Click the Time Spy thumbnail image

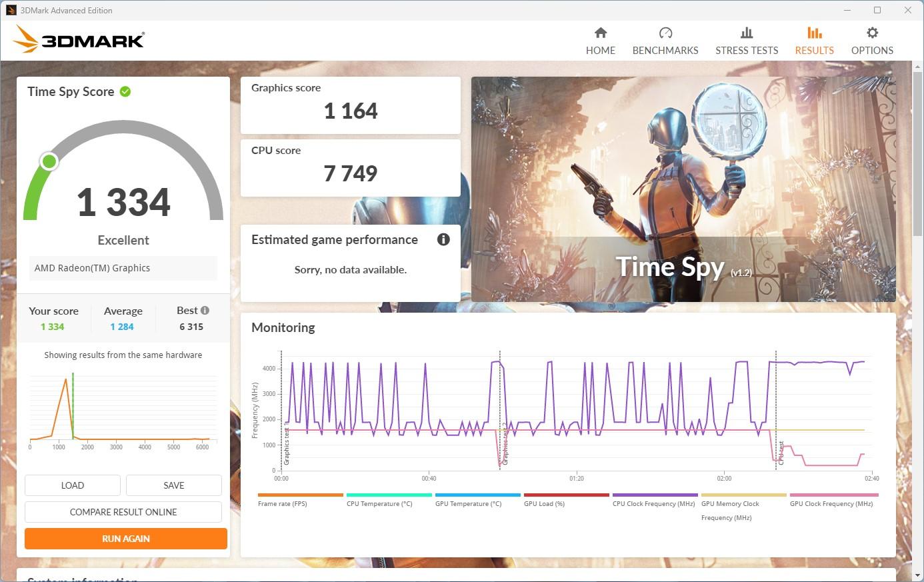point(683,189)
